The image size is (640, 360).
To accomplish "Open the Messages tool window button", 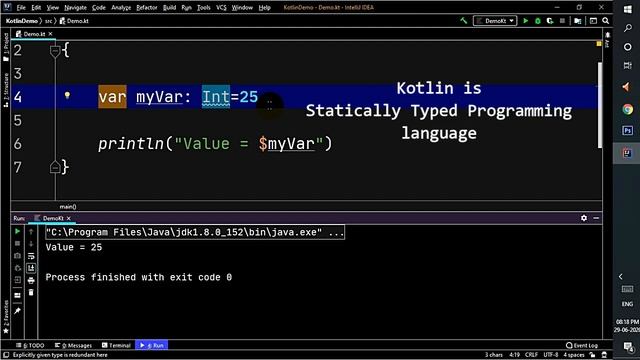I will coord(73,345).
